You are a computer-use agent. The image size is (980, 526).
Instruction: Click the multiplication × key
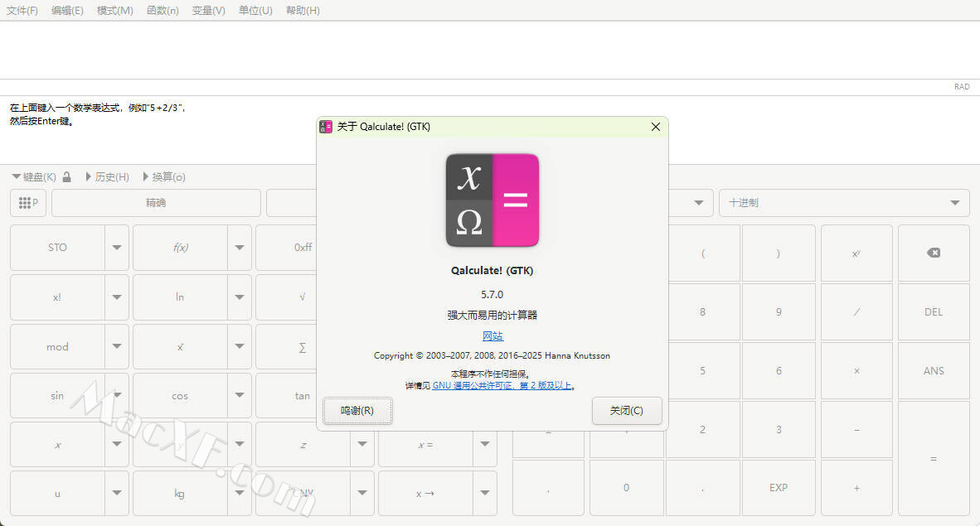(x=856, y=370)
